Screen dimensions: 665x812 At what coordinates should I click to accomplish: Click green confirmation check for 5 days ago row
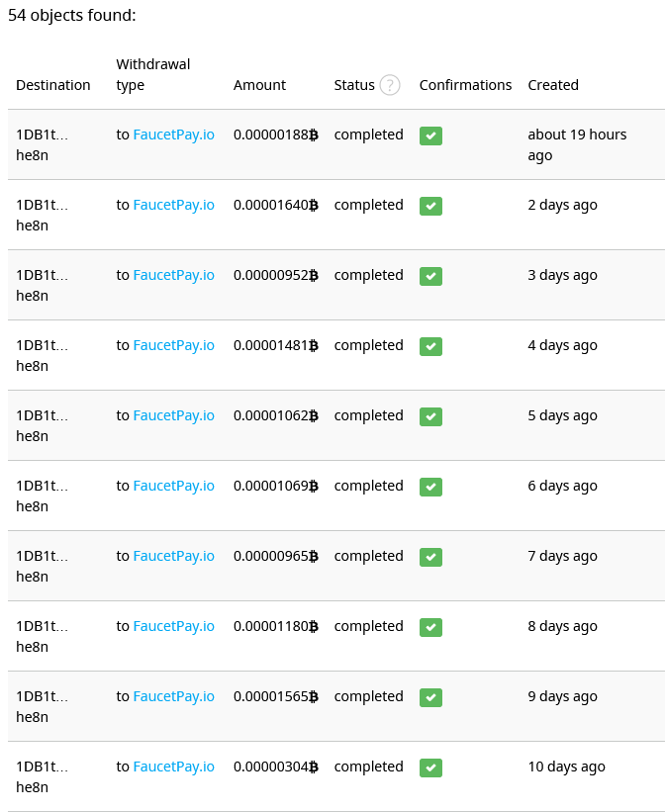click(430, 416)
